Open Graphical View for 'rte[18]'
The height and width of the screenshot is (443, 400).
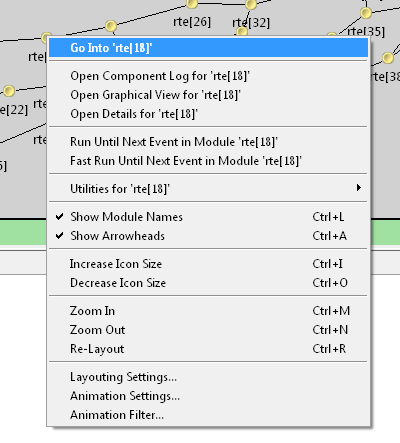pos(208,95)
